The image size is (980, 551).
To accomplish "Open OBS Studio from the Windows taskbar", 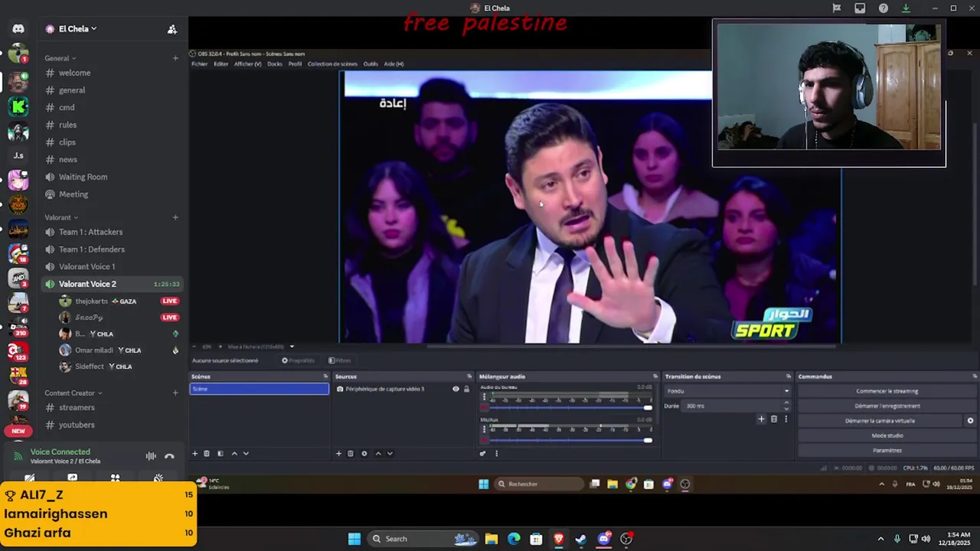I will pyautogui.click(x=626, y=539).
